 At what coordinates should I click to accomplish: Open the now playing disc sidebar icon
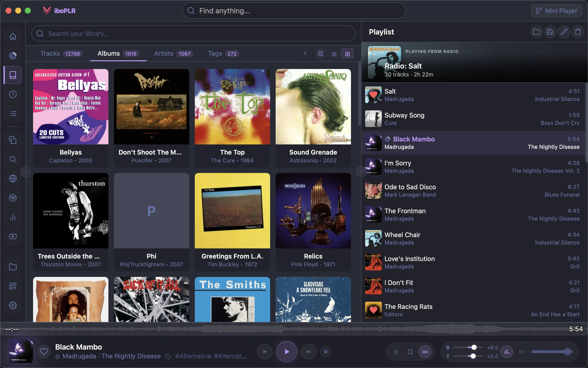click(13, 55)
